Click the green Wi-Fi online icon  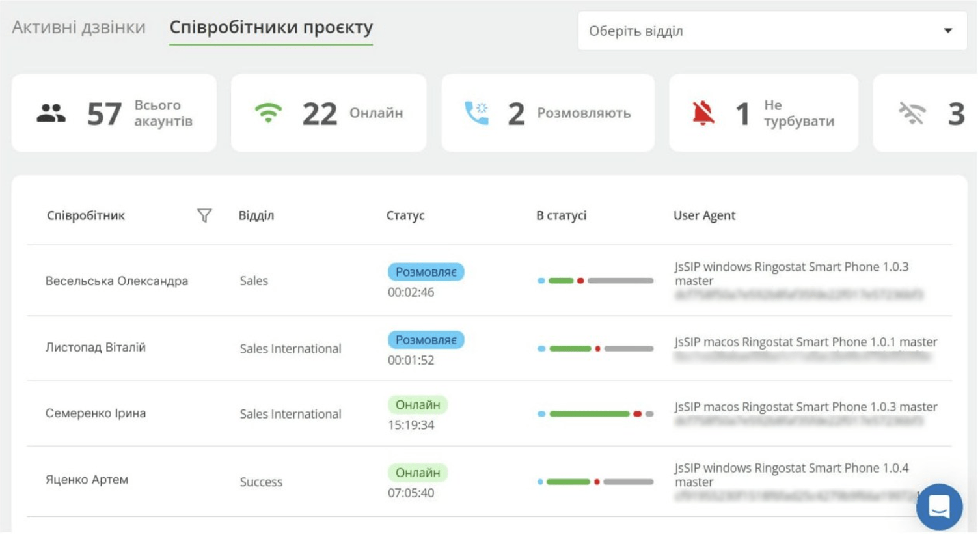pyautogui.click(x=268, y=113)
